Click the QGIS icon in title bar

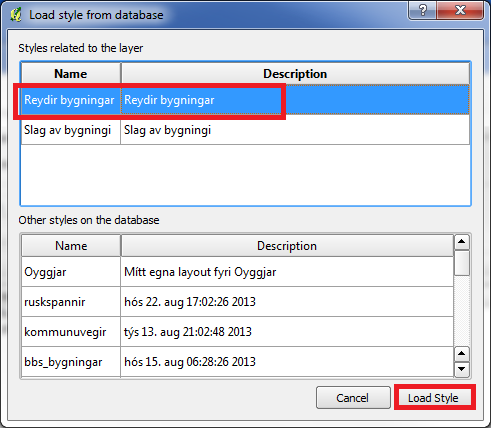(x=15, y=15)
